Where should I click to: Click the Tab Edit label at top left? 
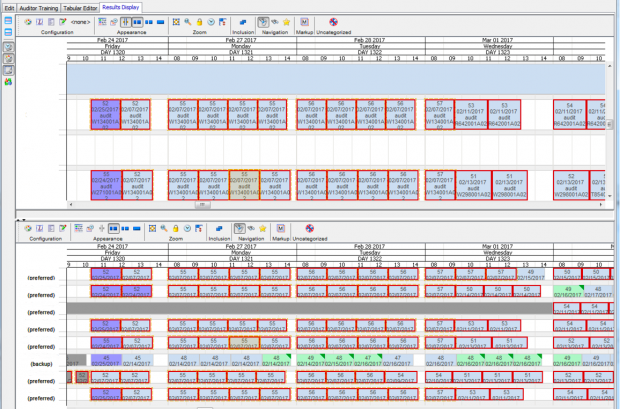coord(9,7)
